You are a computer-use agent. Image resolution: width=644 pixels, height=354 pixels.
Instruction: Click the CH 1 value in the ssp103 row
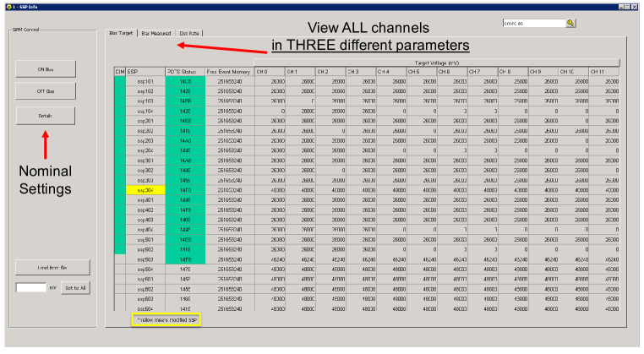tap(300, 101)
